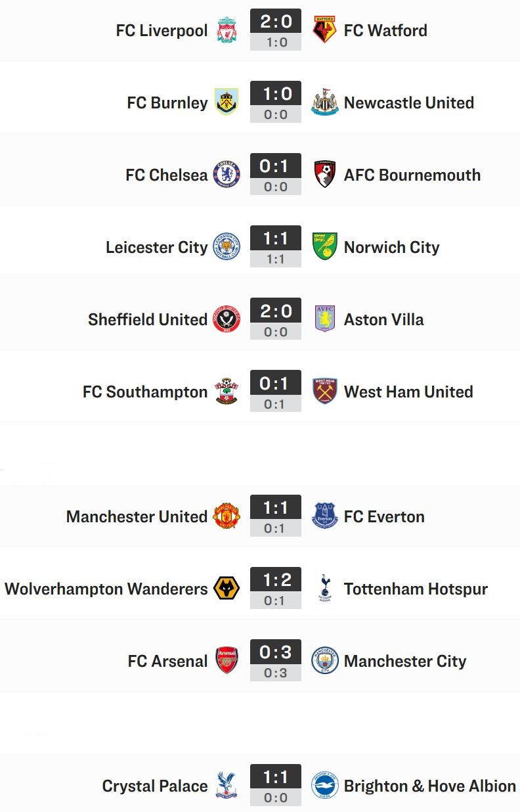Click the Brighton & Hove Albion name
Image resolution: width=520 pixels, height=812 pixels.
click(x=430, y=786)
